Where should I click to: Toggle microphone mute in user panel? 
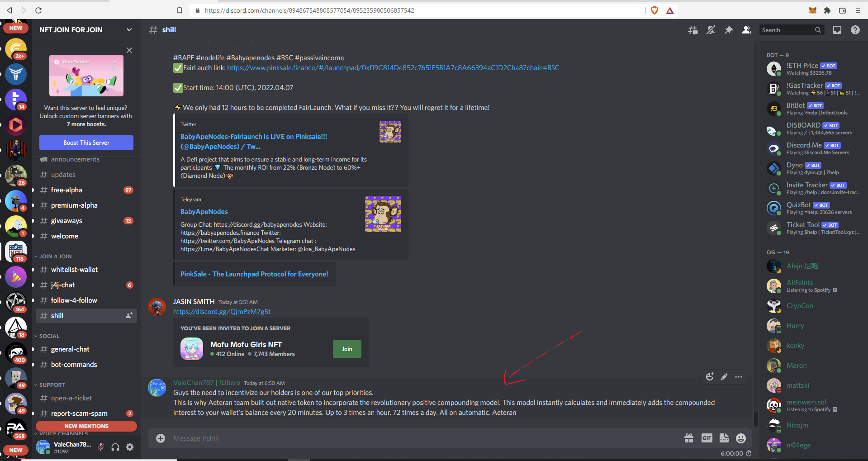pyautogui.click(x=101, y=447)
